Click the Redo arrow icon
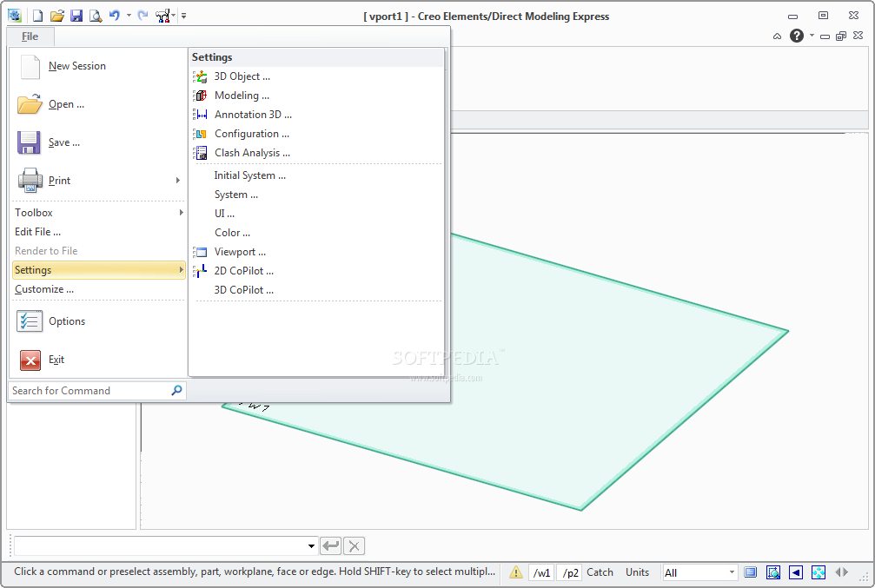Viewport: 875px width, 588px height. click(143, 16)
